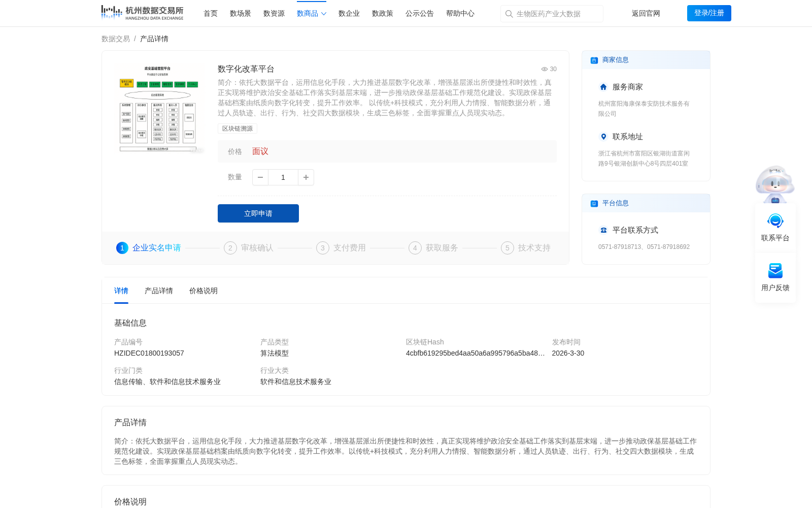Switch to the 详情 tab
812x508 pixels.
pyautogui.click(x=121, y=291)
